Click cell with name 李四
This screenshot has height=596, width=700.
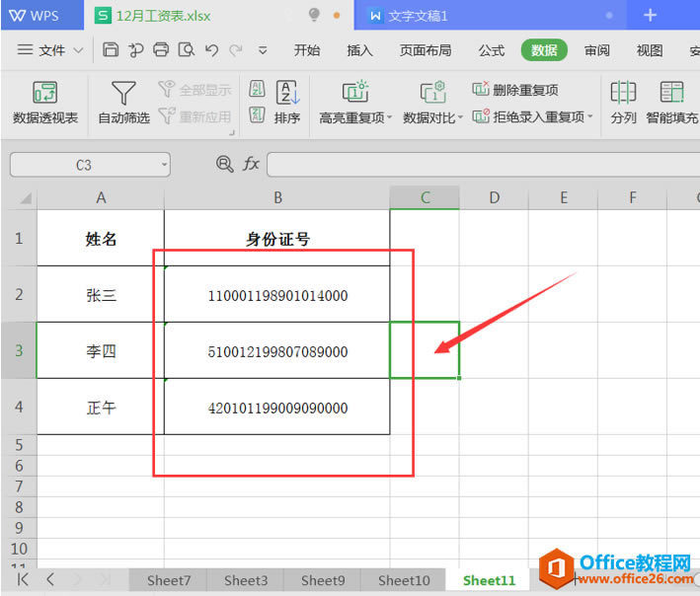coord(101,350)
